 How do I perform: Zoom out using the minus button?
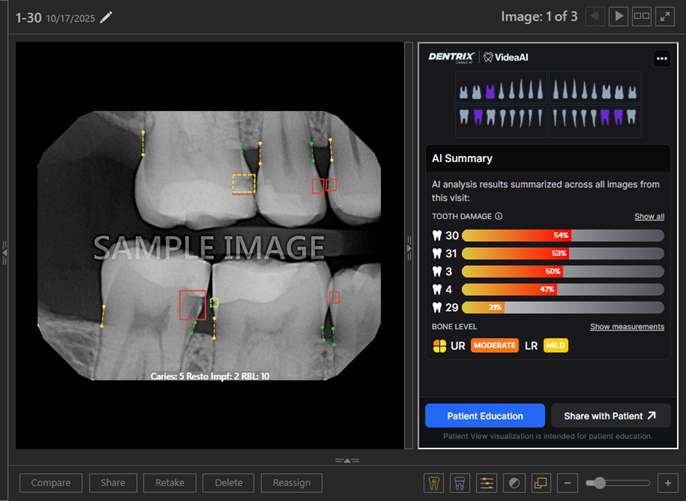coord(566,483)
